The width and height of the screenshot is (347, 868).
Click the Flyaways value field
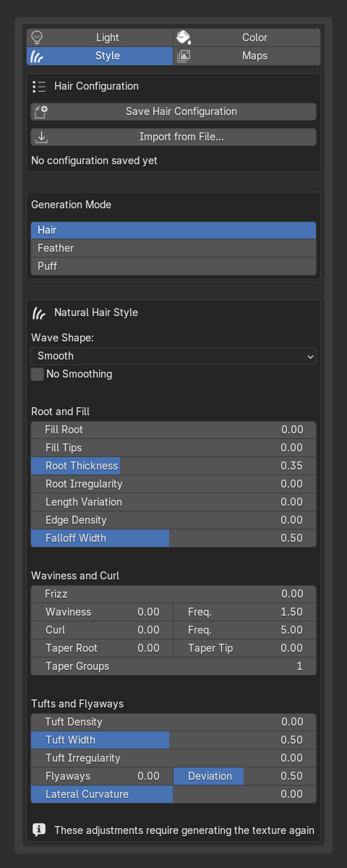[102, 776]
